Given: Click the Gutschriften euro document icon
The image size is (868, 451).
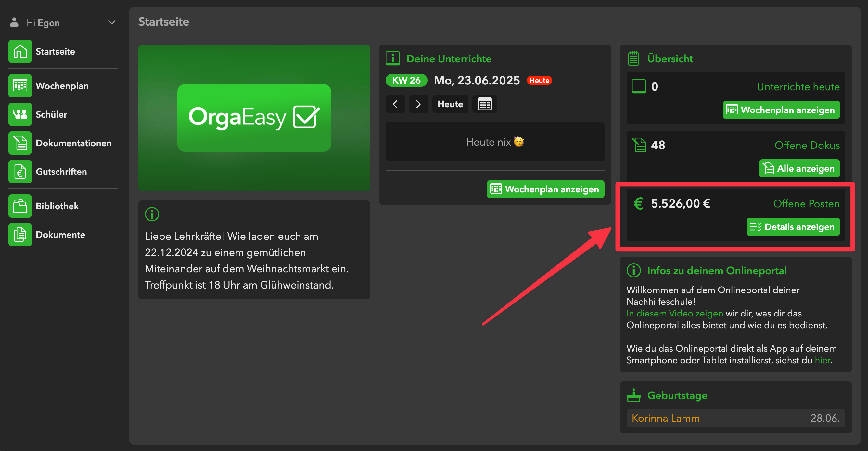Looking at the screenshot, I should tap(20, 172).
